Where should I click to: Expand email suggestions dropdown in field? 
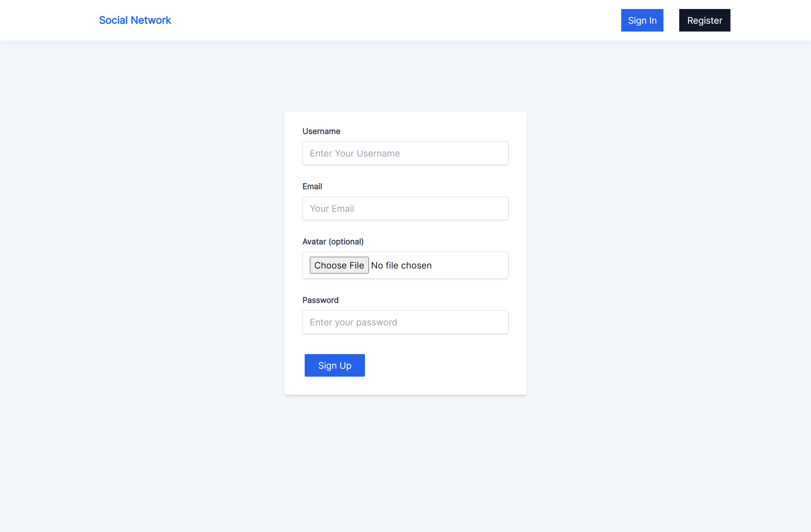click(405, 208)
